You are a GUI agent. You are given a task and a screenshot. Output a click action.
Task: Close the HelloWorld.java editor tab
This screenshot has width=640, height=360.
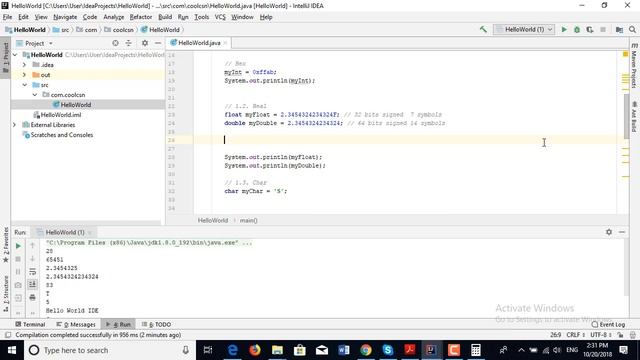click(x=225, y=43)
